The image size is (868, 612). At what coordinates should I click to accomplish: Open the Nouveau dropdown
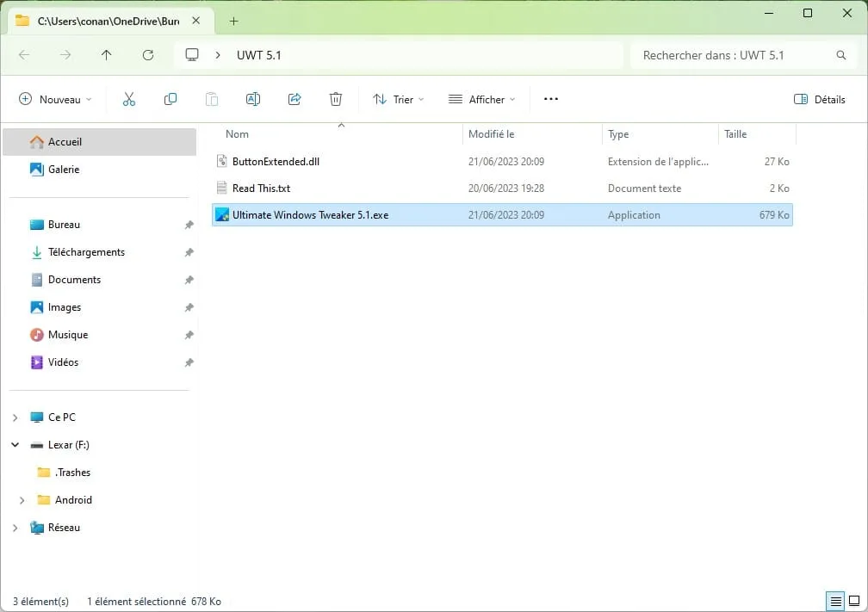55,100
